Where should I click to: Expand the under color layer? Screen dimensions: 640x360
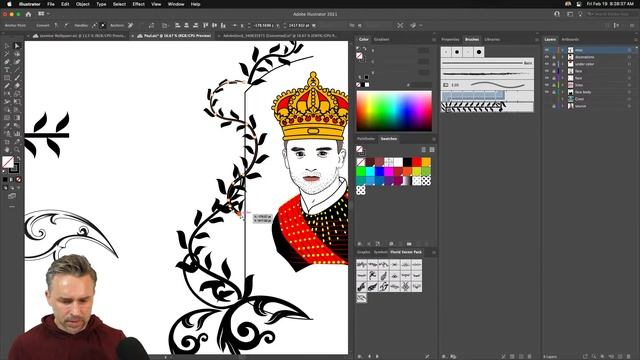(562, 64)
